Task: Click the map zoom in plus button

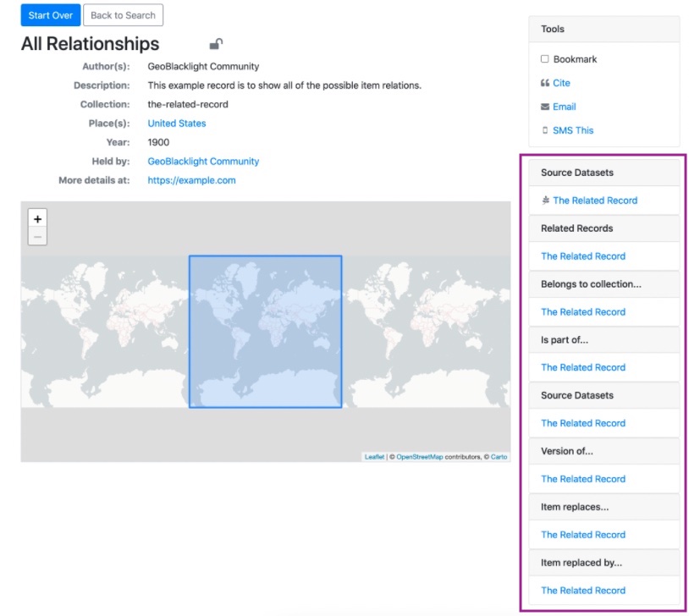Action: pyautogui.click(x=37, y=219)
